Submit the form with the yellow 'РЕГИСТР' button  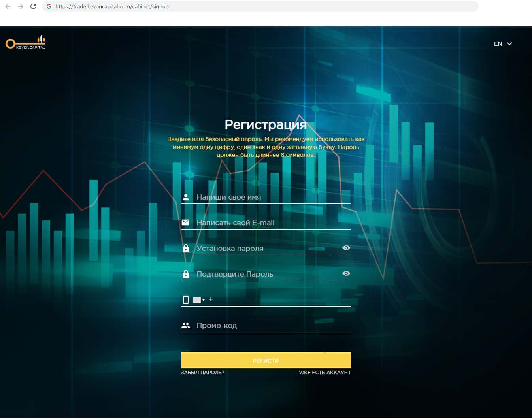tap(266, 360)
